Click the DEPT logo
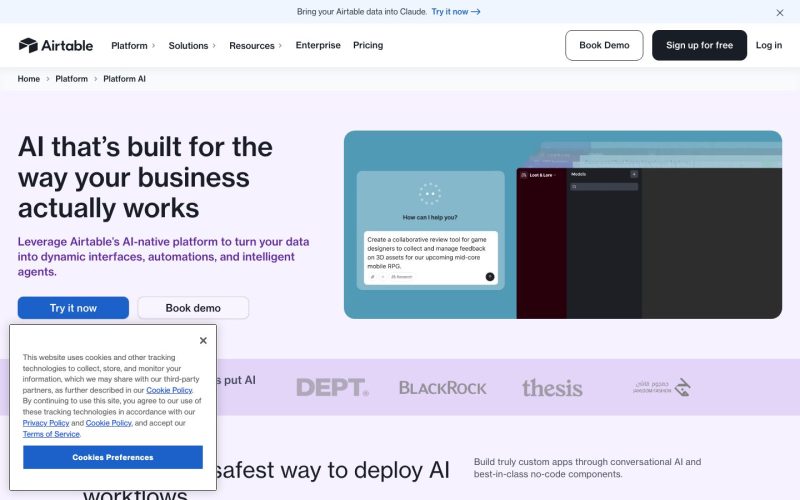 333,387
